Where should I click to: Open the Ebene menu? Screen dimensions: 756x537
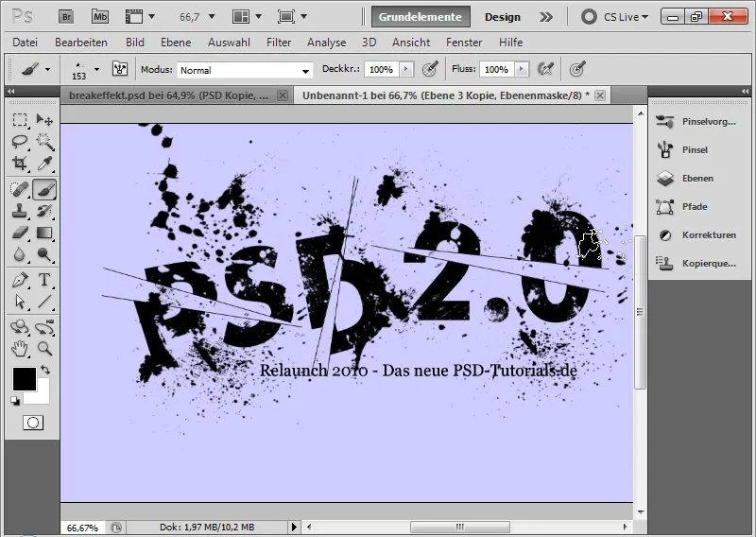(176, 43)
